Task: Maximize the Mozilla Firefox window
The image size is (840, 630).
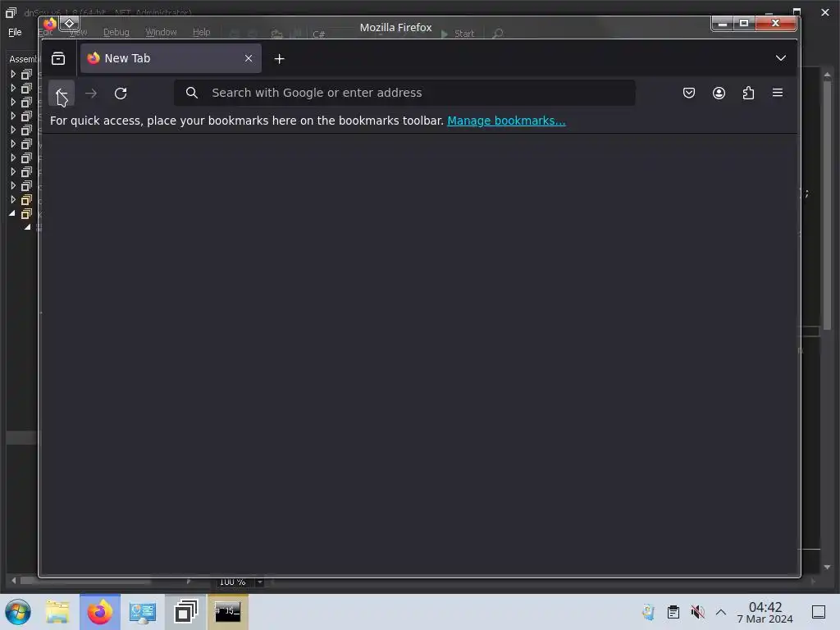Action: click(743, 24)
